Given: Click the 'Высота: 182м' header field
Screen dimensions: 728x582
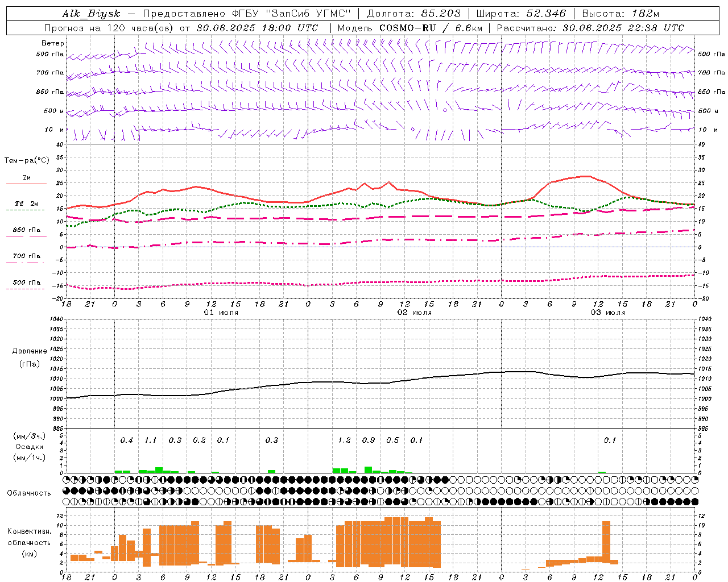Looking at the screenshot, I should tap(621, 14).
